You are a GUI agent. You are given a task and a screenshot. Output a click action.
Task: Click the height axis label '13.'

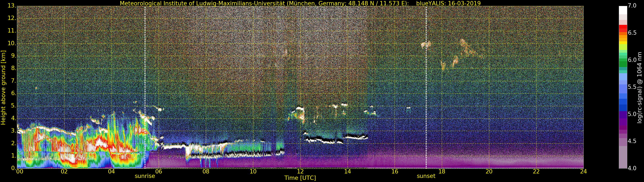pos(12,6)
